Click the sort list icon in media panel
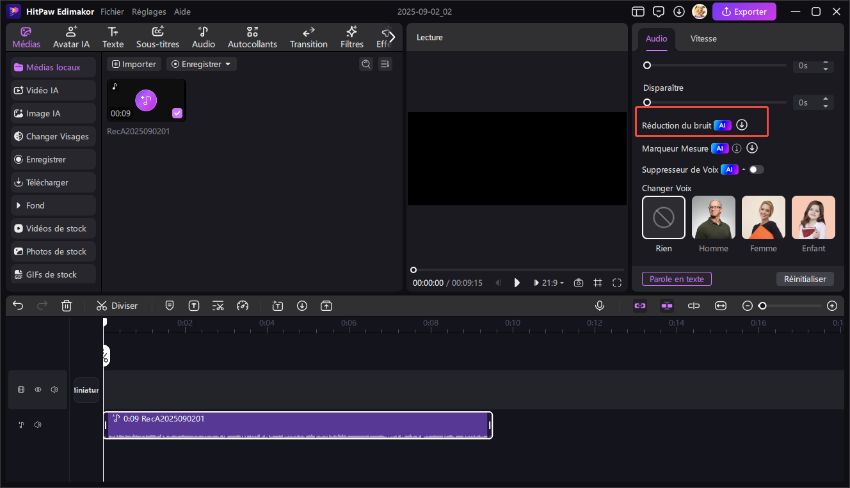 coord(385,64)
